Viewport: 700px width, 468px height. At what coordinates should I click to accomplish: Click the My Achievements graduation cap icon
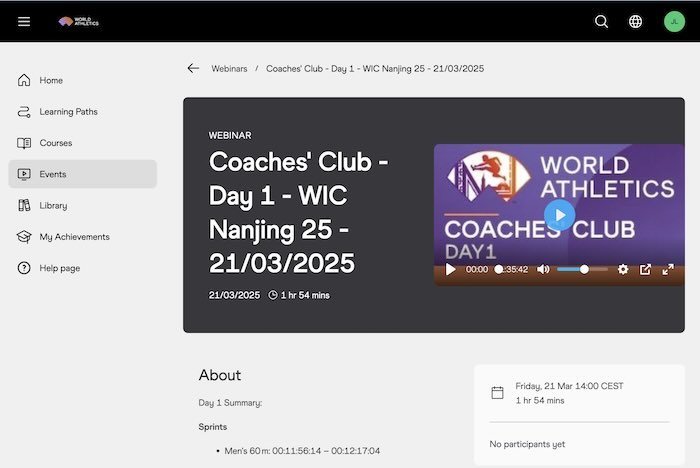(x=24, y=237)
